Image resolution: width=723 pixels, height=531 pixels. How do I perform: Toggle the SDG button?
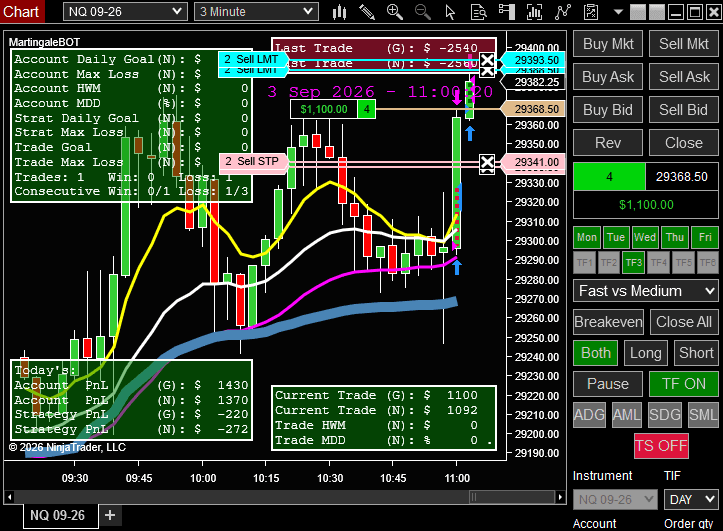(x=665, y=415)
